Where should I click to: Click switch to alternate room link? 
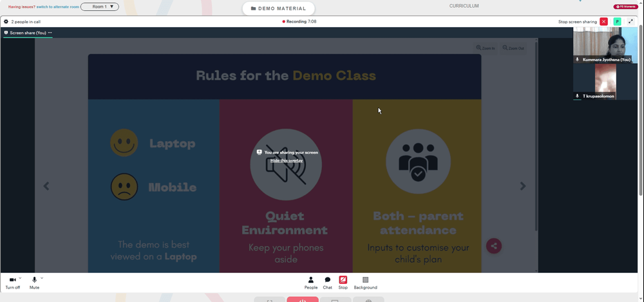coord(57,7)
